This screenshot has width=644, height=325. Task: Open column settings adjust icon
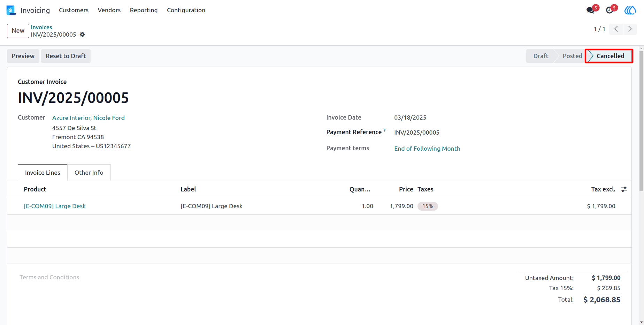point(624,189)
